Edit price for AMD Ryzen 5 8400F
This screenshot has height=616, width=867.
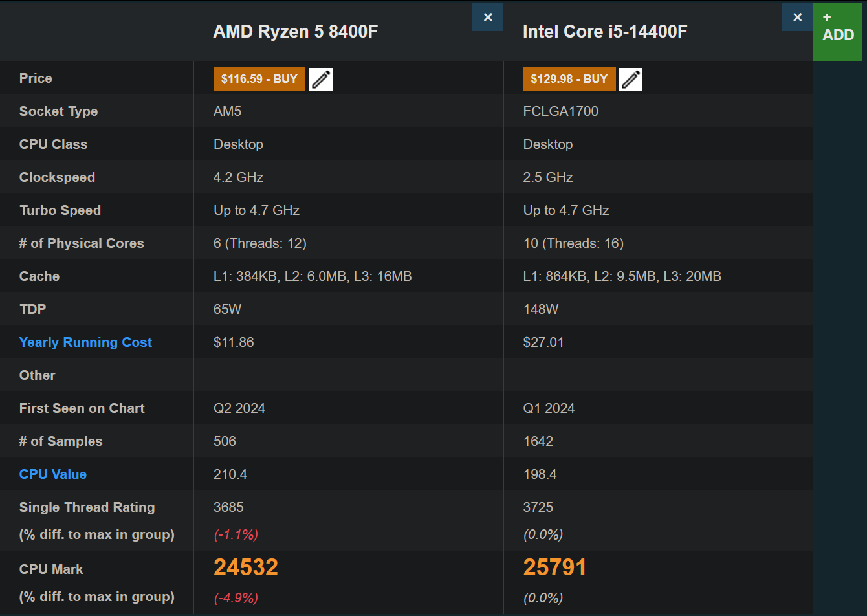click(321, 79)
